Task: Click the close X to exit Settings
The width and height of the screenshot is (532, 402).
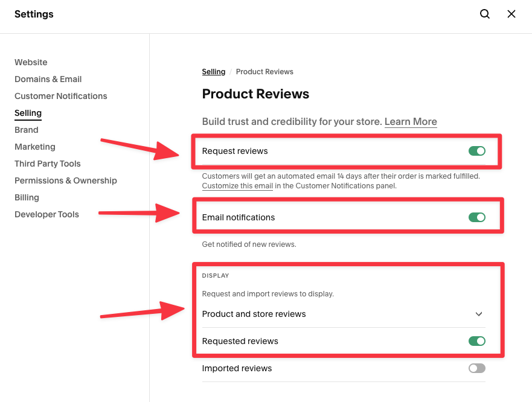Action: (x=511, y=13)
